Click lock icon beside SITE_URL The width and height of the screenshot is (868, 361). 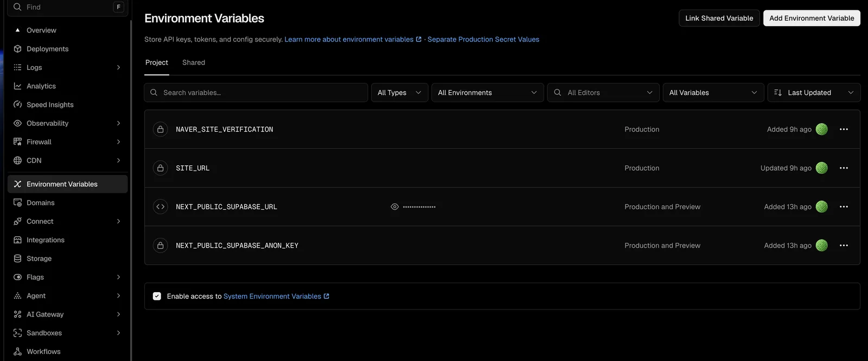[161, 168]
